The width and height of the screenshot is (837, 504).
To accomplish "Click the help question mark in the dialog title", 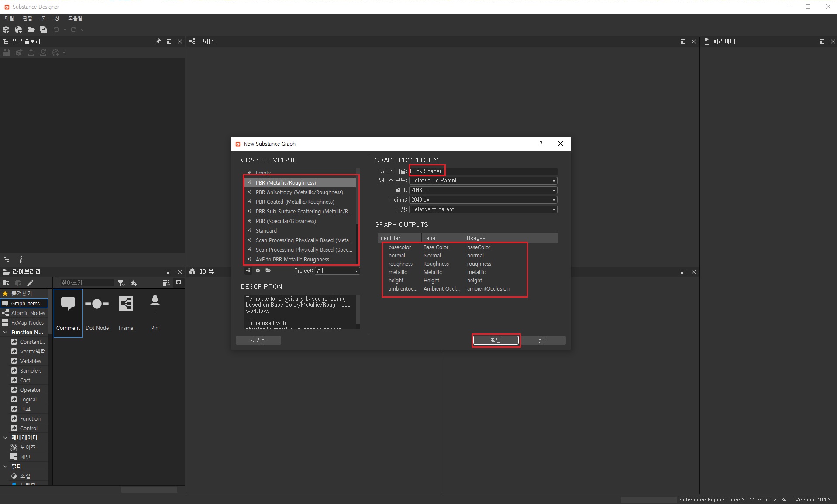I will point(541,144).
